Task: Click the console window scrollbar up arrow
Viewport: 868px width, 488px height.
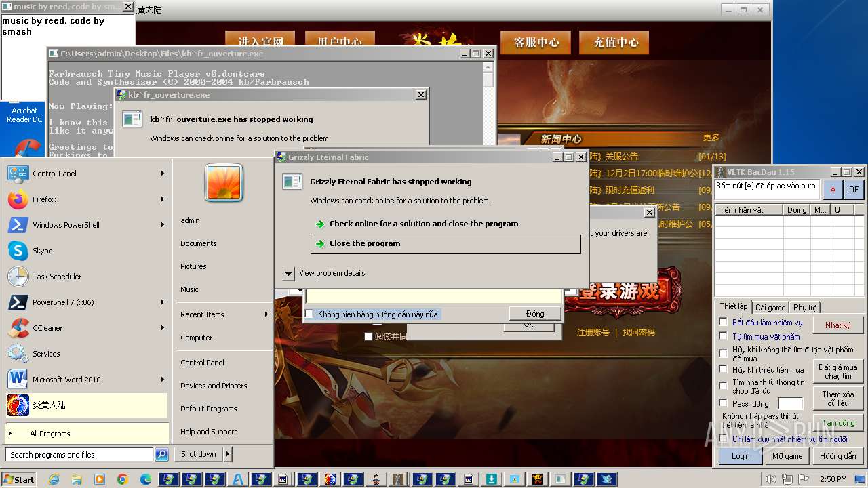Action: point(488,66)
